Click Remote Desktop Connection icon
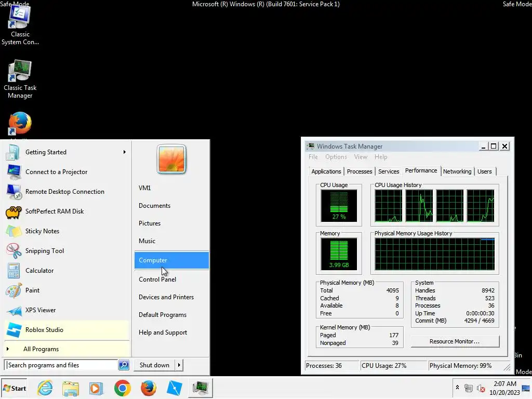This screenshot has width=532, height=399. pos(14,192)
